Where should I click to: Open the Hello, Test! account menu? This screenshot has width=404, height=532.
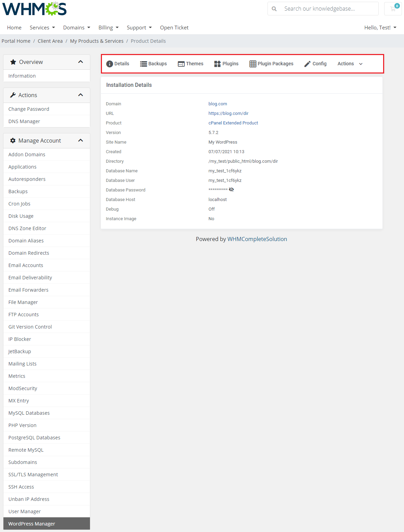pyautogui.click(x=380, y=28)
